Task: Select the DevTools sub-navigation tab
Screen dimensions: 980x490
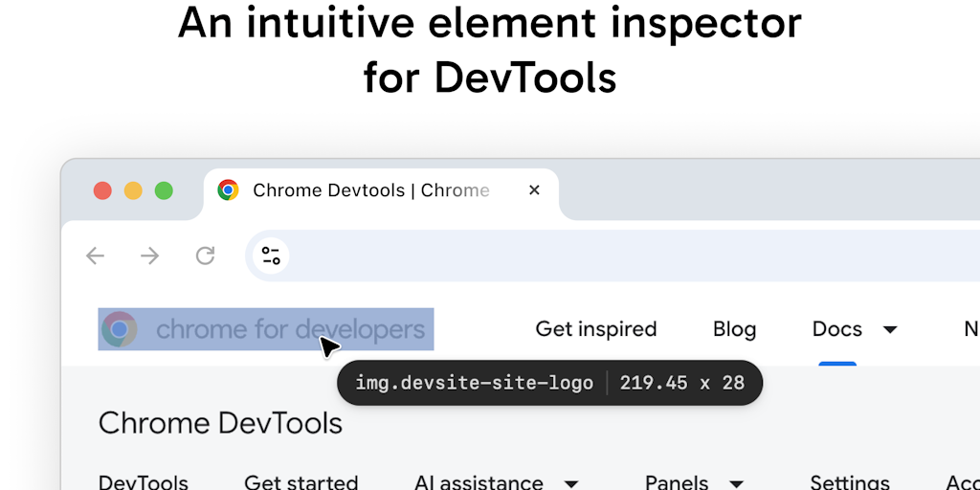Action: tap(144, 482)
